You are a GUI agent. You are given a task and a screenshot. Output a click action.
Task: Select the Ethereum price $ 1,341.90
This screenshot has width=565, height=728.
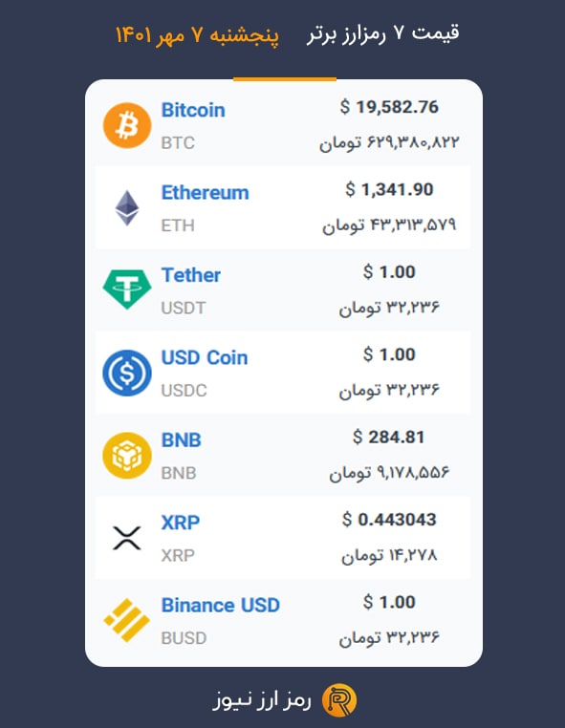coord(389,190)
